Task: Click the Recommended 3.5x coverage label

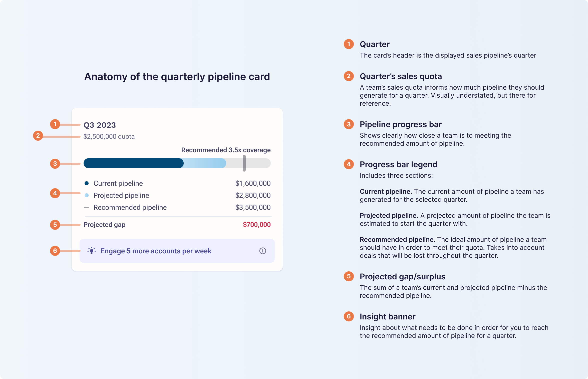Action: tap(226, 150)
